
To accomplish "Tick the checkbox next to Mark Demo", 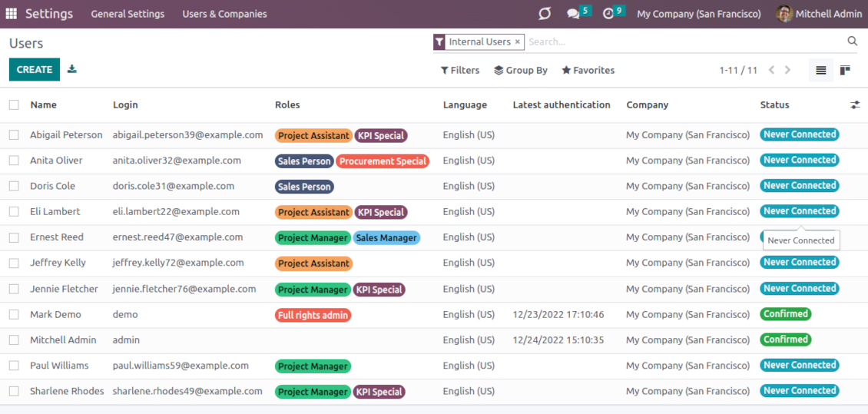I will pyautogui.click(x=14, y=315).
